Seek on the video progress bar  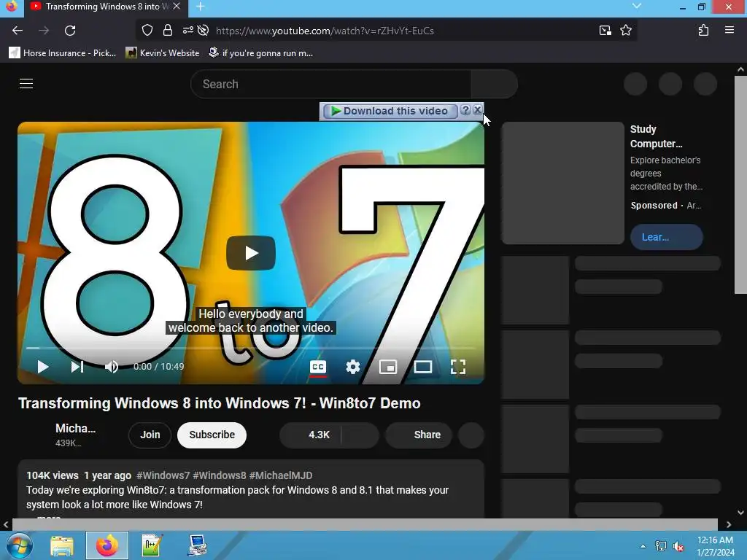251,348
